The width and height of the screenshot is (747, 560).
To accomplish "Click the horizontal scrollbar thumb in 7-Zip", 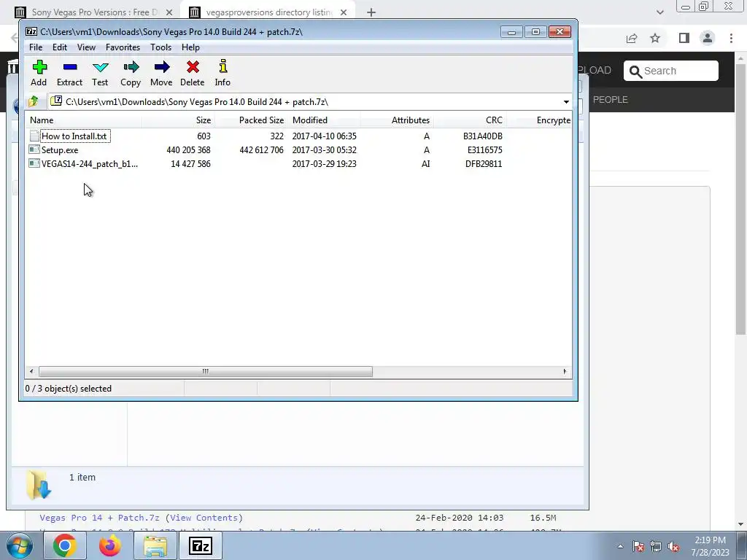I will click(x=205, y=371).
